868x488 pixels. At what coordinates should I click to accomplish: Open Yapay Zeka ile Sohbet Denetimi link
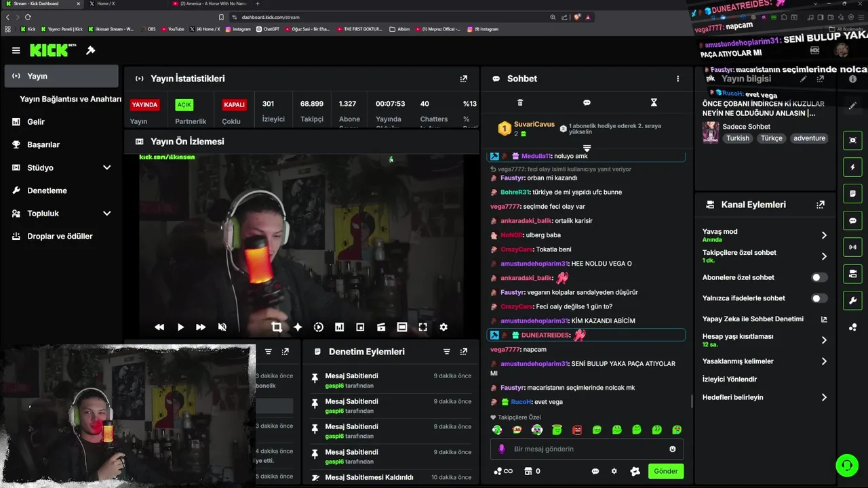765,319
